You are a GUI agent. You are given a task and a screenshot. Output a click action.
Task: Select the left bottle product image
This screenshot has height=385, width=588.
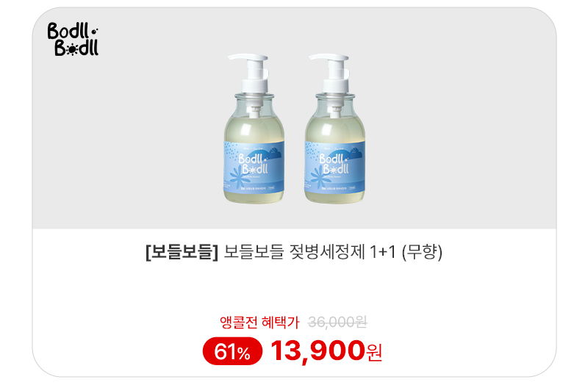(x=254, y=129)
